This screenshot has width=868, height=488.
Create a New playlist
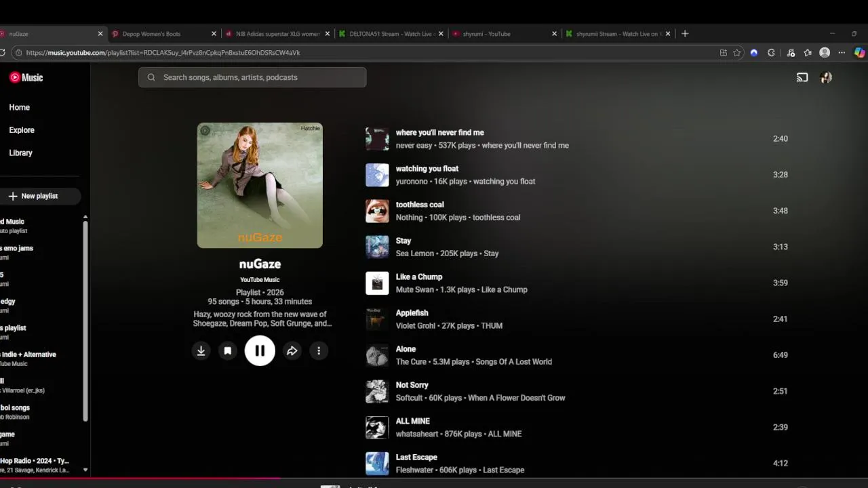[x=39, y=196]
